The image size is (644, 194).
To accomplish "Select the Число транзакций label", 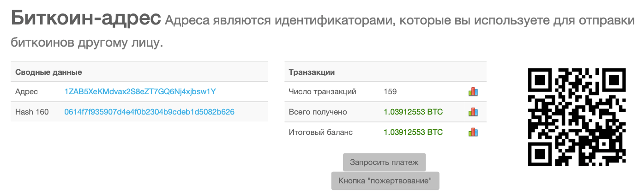I will click(x=322, y=92).
